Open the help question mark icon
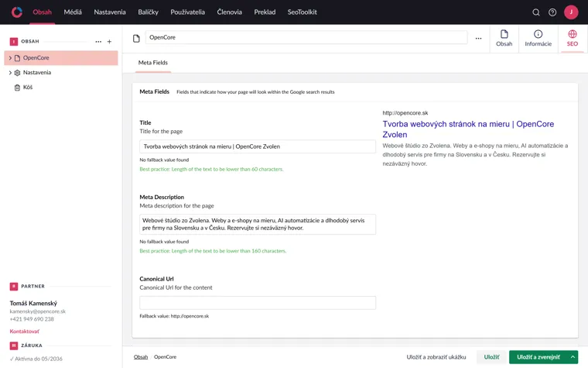 click(552, 12)
